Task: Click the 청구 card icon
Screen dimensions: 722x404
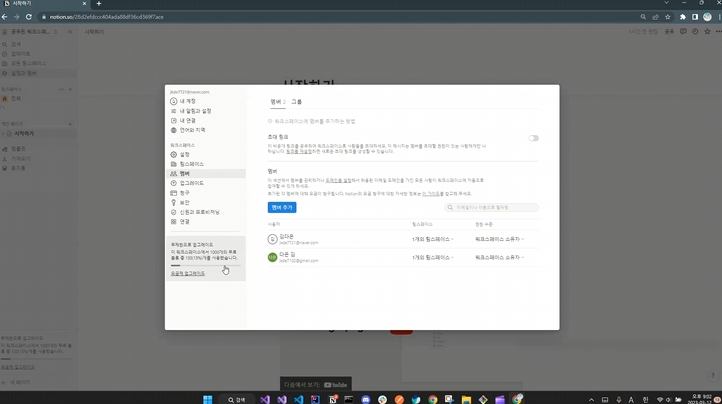Action: [174, 193]
